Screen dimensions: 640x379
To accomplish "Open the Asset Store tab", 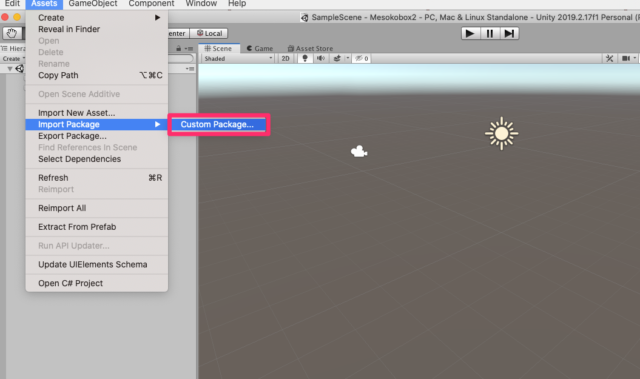I will 310,48.
